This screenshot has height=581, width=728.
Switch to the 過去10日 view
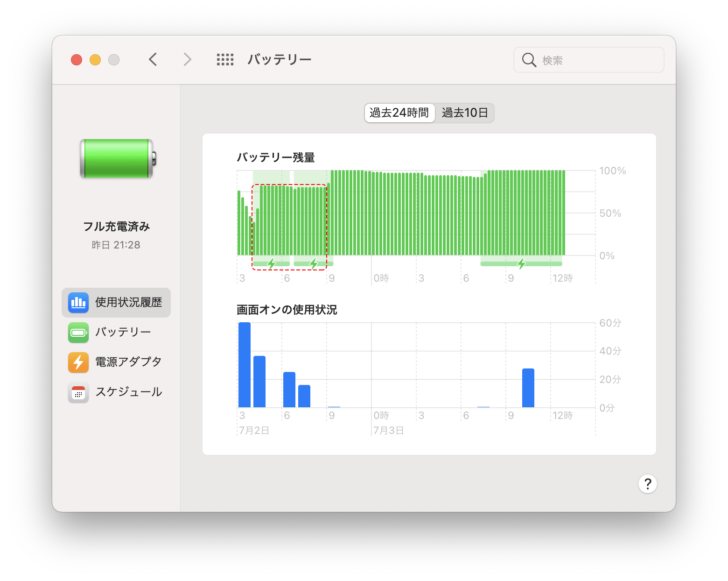click(464, 113)
